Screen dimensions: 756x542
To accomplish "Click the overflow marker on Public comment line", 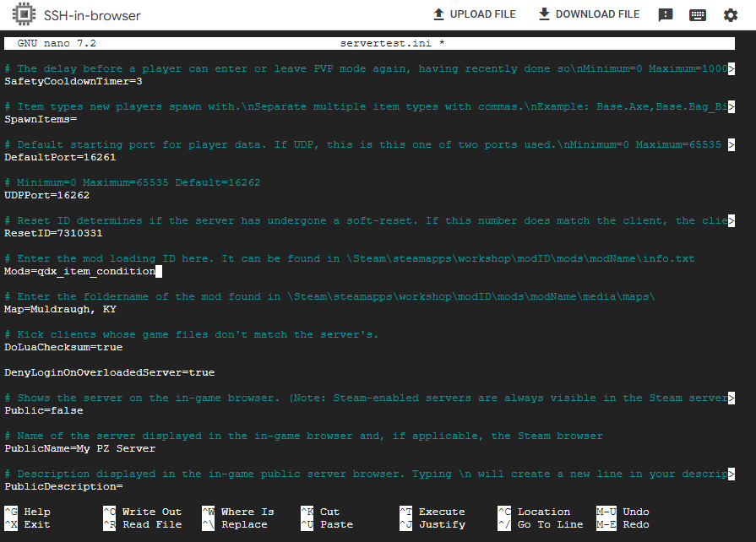I will coord(732,398).
